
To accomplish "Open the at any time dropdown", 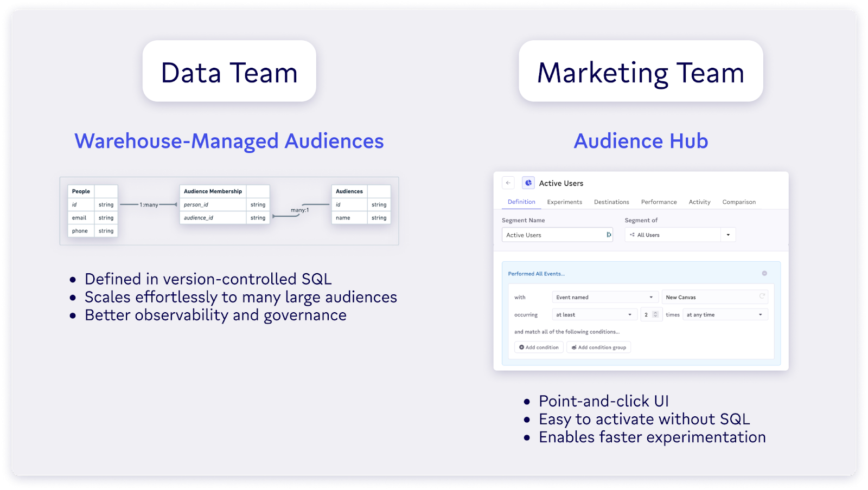I will (725, 314).
